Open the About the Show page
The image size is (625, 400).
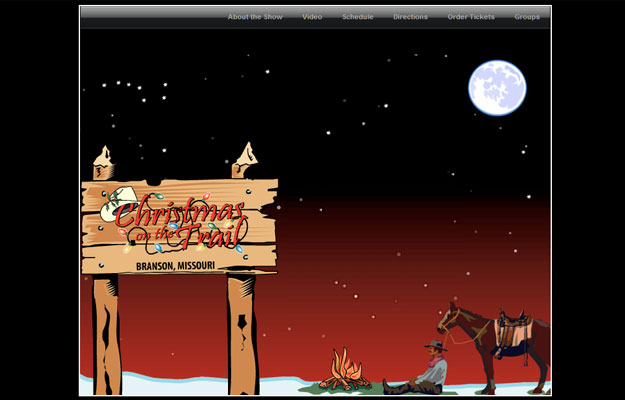click(255, 17)
